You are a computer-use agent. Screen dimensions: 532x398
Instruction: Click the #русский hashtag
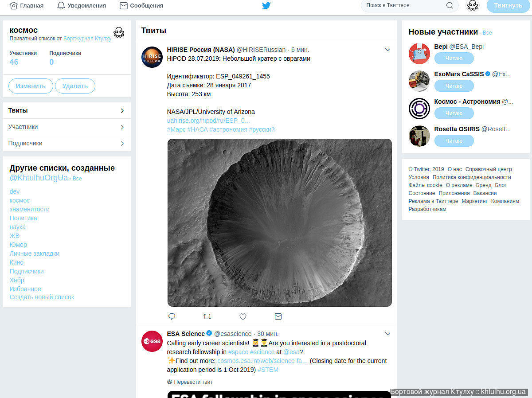262,129
